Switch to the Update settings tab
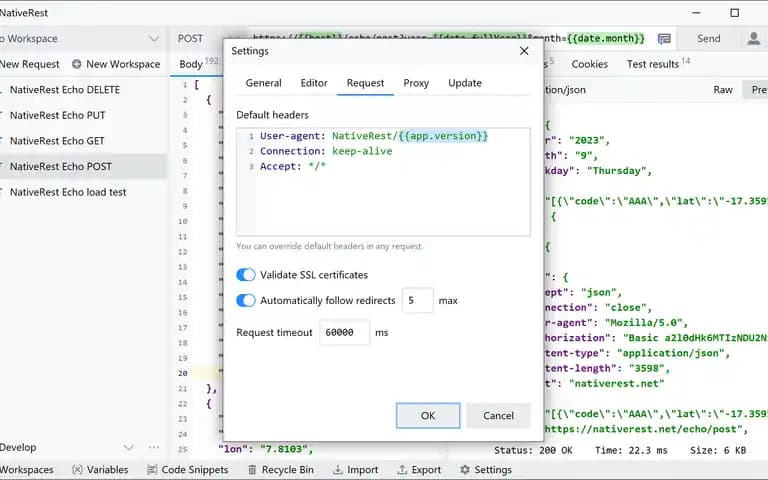The height and width of the screenshot is (480, 768). (x=465, y=83)
